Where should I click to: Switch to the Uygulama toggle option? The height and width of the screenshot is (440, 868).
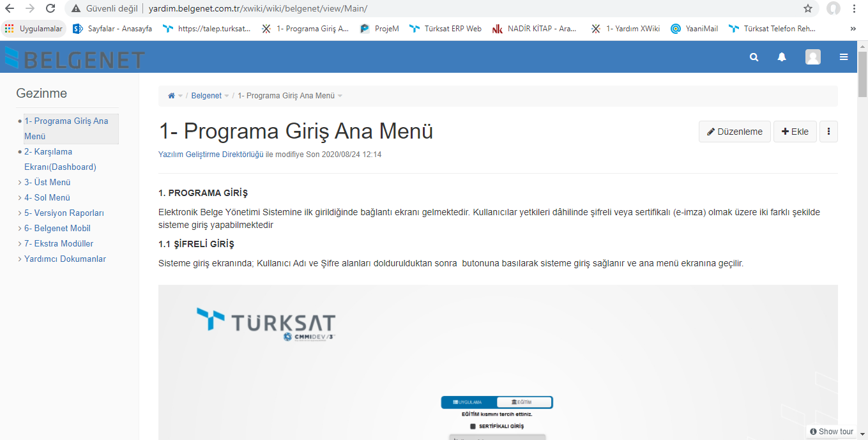click(x=469, y=402)
